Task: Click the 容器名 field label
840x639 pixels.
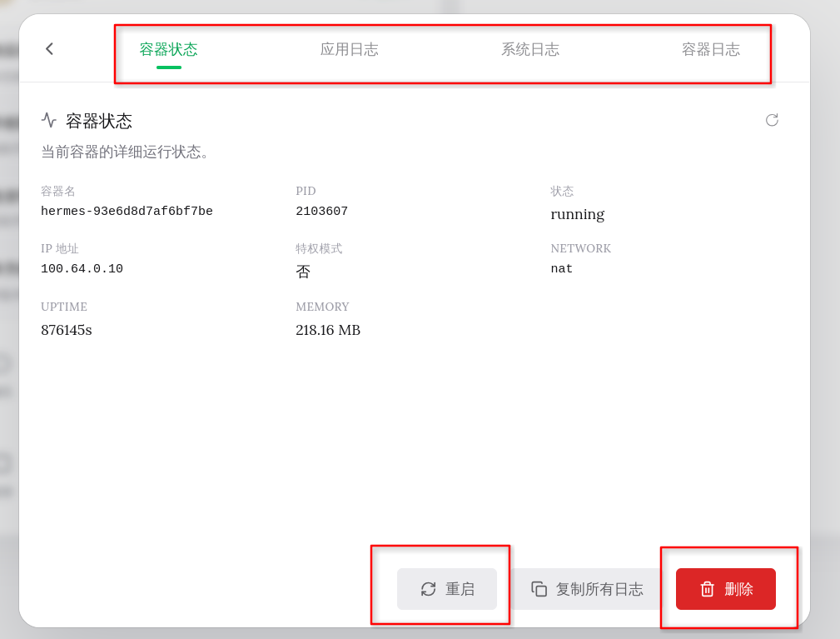Action: tap(57, 191)
